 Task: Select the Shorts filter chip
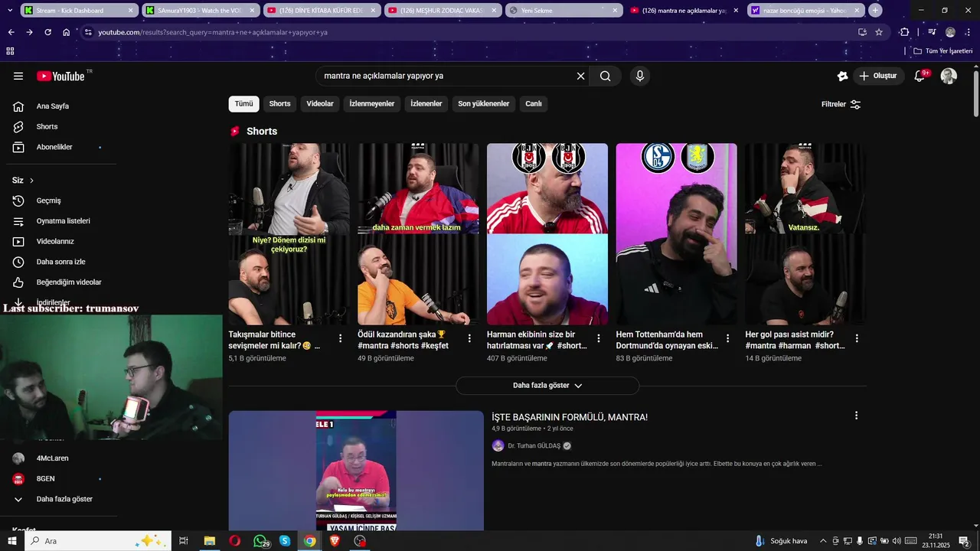pos(279,104)
